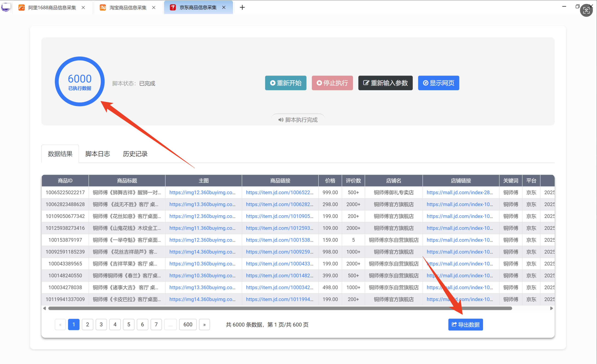This screenshot has height=364, width=597.
Task: Go to page 7 of results
Action: [x=156, y=324]
